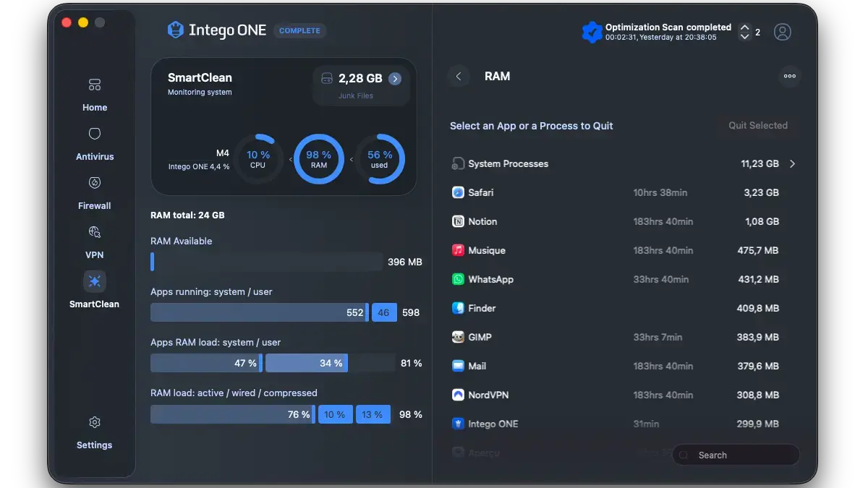Select the WhatsApp process icon

[x=458, y=279]
